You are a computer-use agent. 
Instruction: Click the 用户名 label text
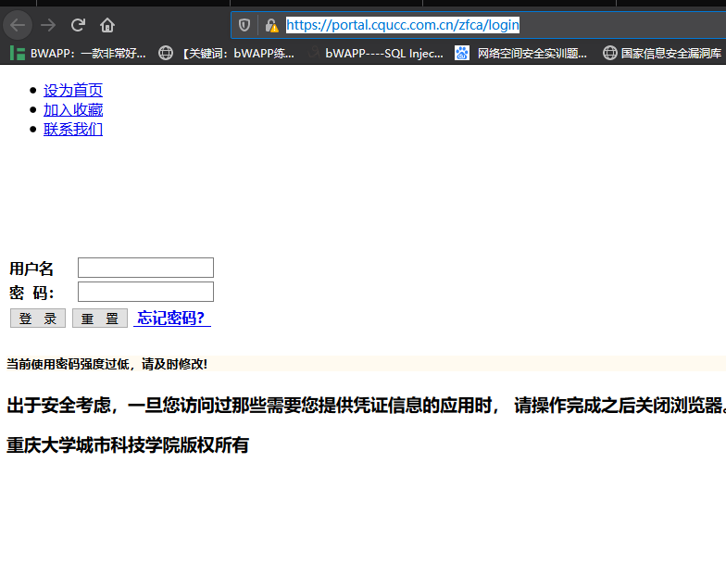pos(31,269)
